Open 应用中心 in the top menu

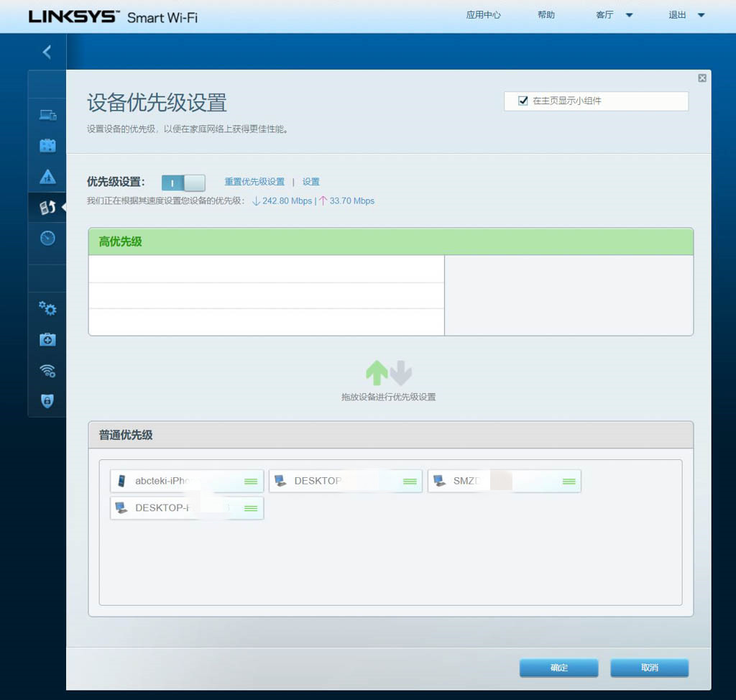pos(483,14)
